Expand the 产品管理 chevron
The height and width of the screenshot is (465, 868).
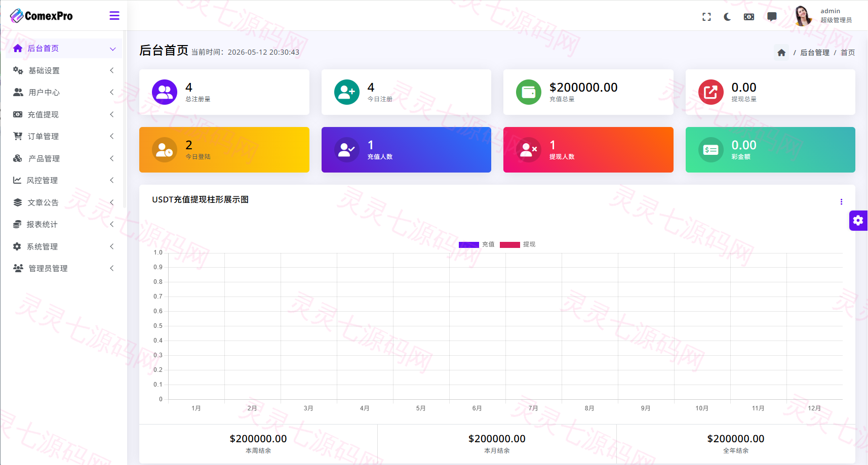click(x=112, y=159)
